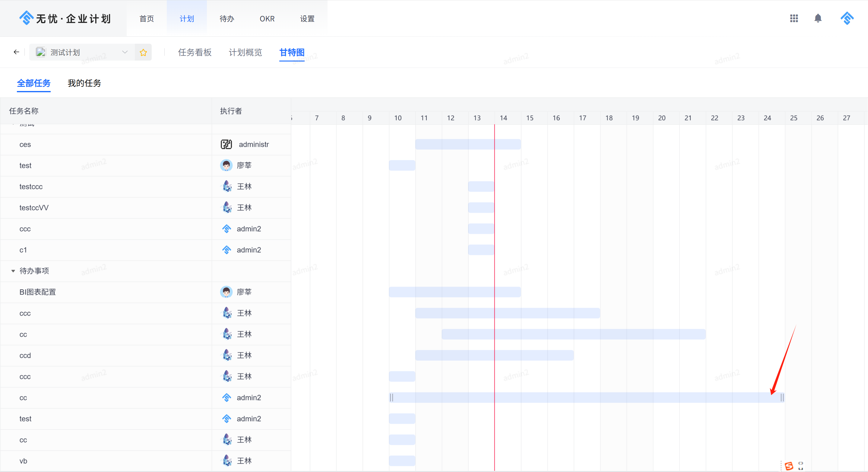
Task: Collapse the partially hidden top task group
Action: pos(13,125)
